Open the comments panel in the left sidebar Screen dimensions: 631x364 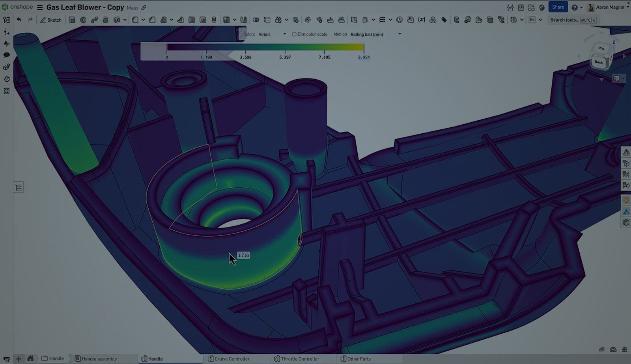pos(6,55)
